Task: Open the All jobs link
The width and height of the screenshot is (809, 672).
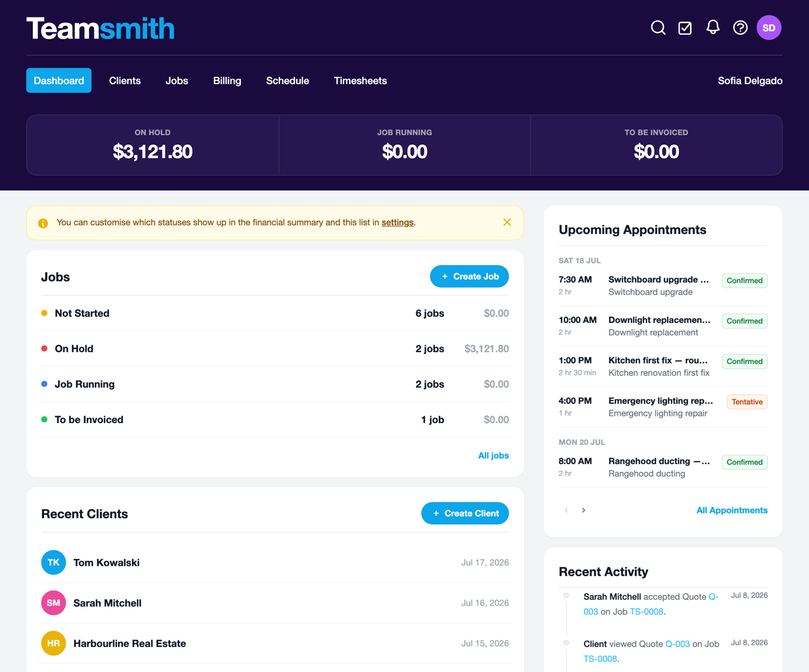Action: [x=493, y=455]
